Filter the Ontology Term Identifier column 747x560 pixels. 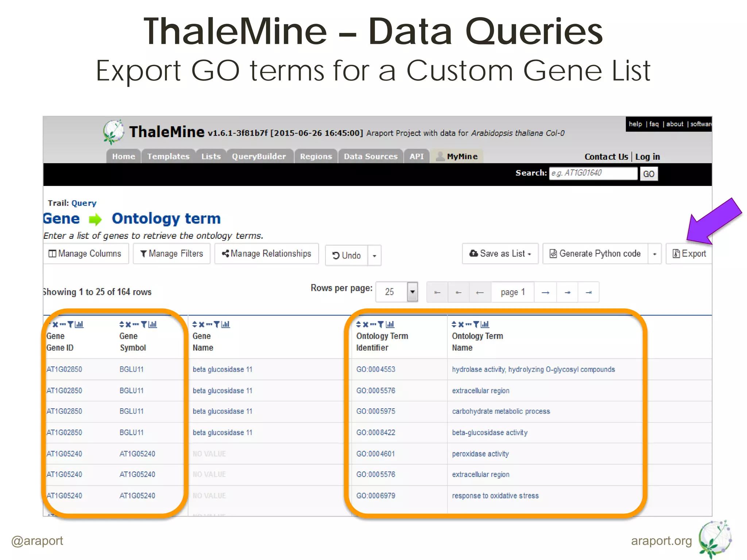point(381,324)
